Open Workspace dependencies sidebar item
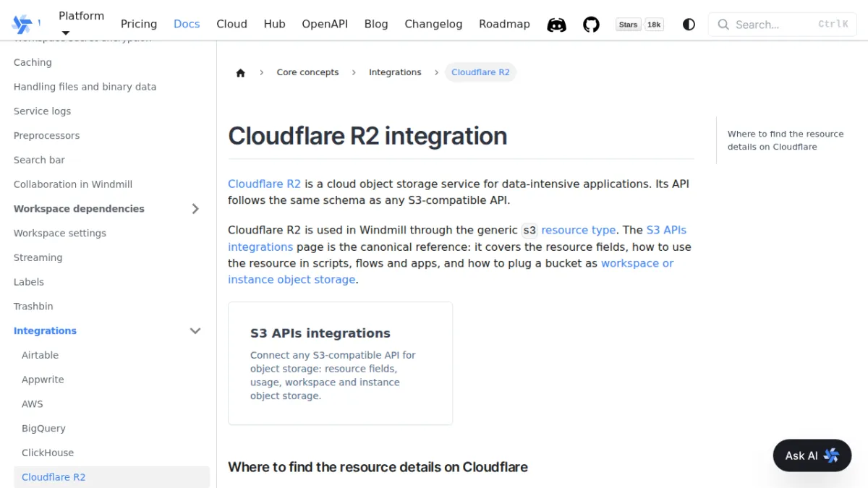This screenshot has height=488, width=868. click(79, 209)
